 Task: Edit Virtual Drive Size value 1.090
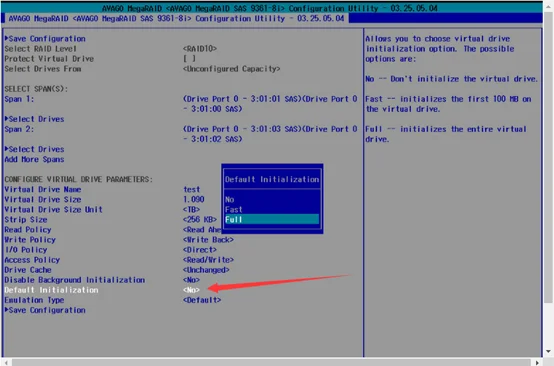(194, 199)
